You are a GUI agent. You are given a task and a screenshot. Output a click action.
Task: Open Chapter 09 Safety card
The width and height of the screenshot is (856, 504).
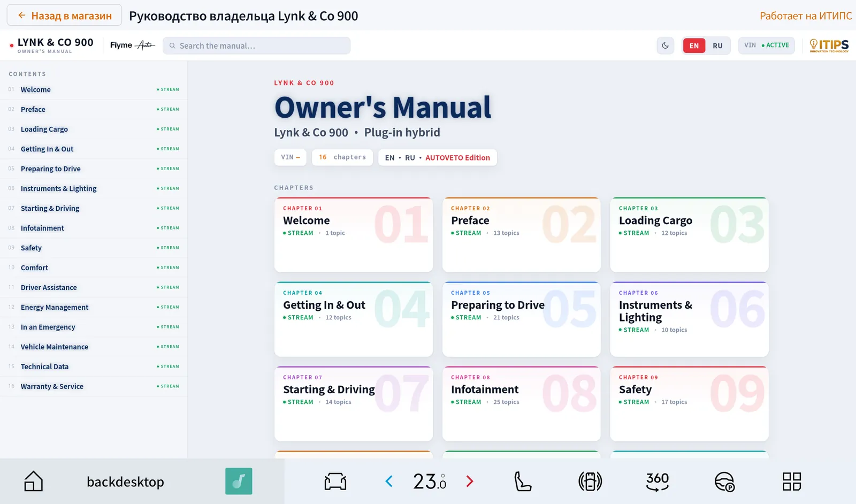coord(690,404)
